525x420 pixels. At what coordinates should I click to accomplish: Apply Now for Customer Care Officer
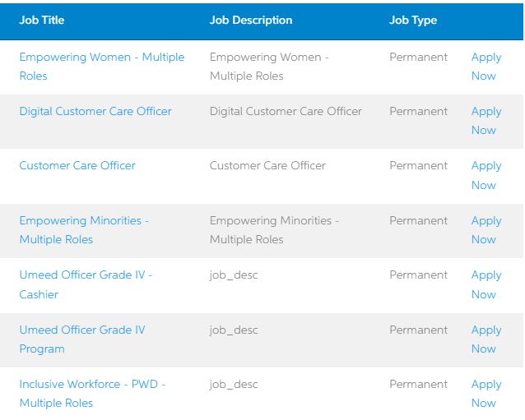point(486,175)
